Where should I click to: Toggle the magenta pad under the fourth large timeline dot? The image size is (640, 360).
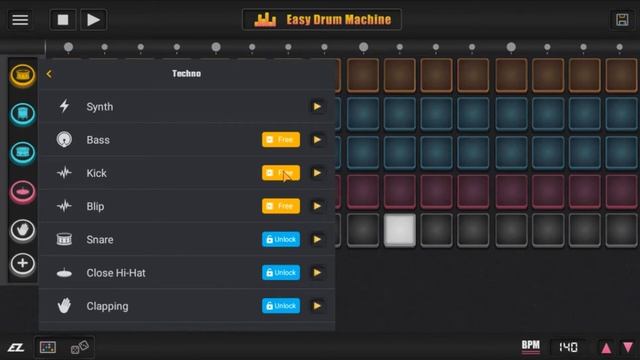coord(511,191)
